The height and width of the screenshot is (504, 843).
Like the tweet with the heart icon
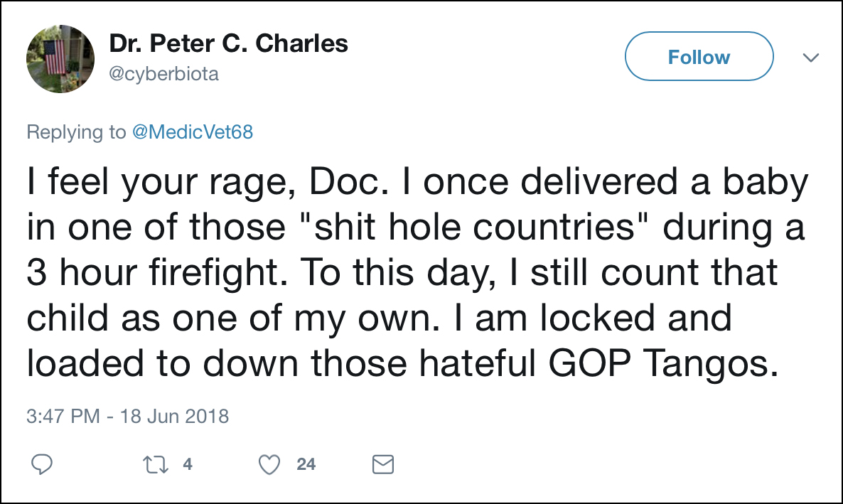click(x=269, y=464)
